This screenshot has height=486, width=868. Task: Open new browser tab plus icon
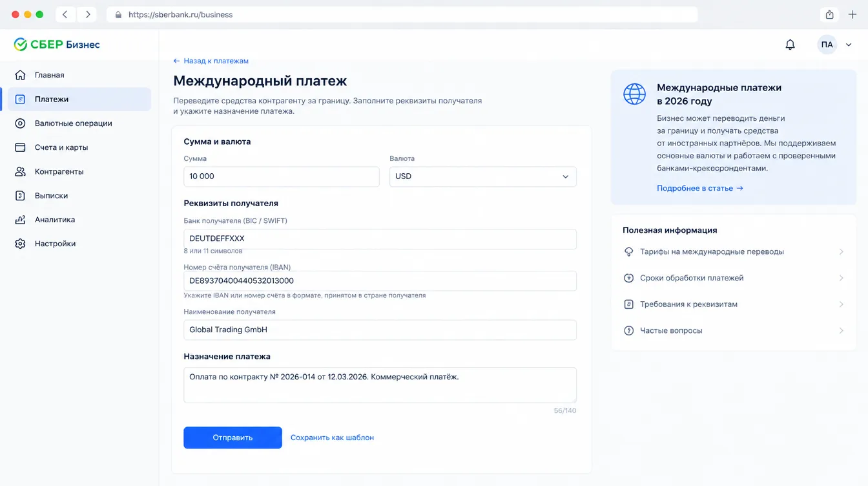coord(852,14)
